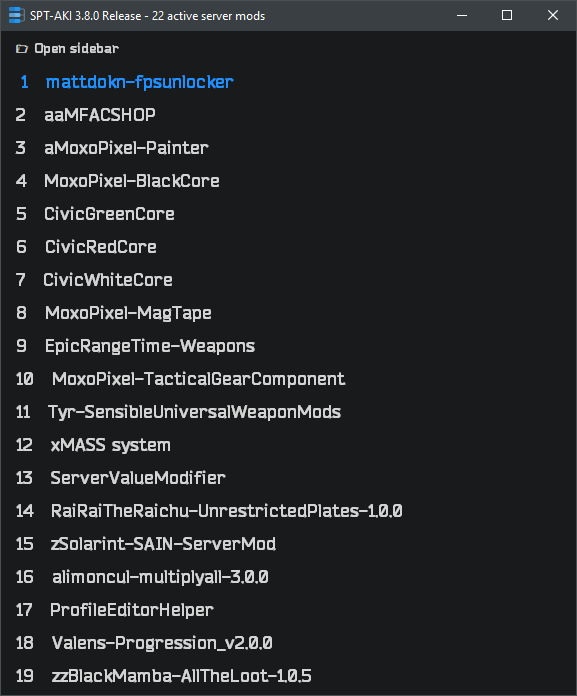Maximize the SPT-AKI window
The image size is (577, 696).
pyautogui.click(x=507, y=16)
